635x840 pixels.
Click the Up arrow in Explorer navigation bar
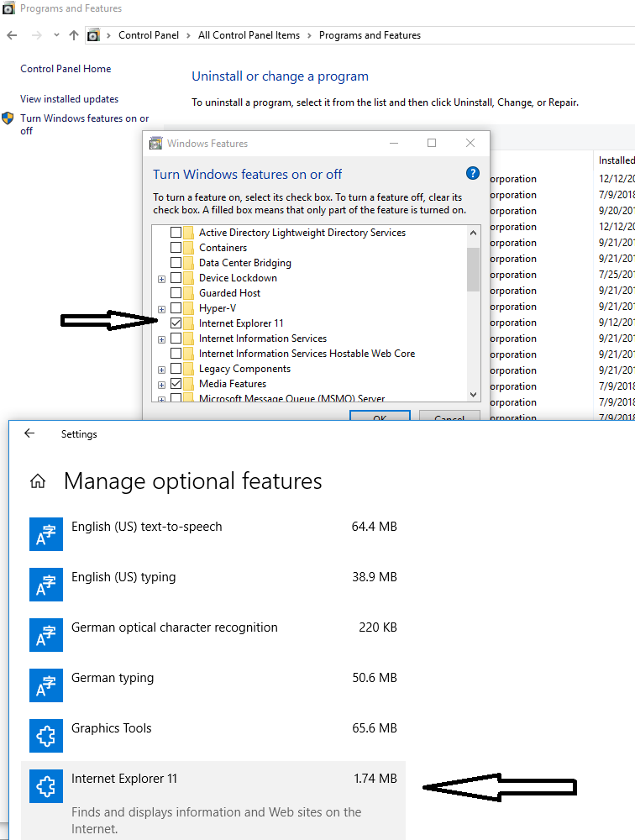point(74,35)
